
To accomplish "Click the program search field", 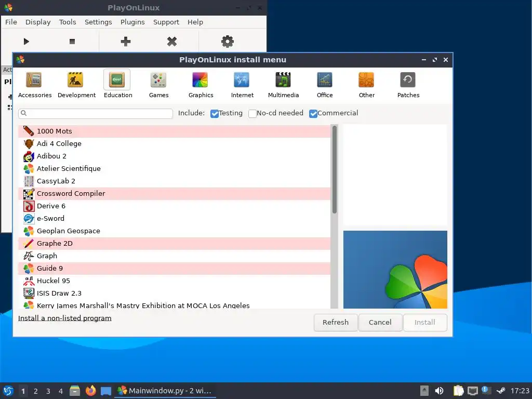I will click(x=96, y=113).
